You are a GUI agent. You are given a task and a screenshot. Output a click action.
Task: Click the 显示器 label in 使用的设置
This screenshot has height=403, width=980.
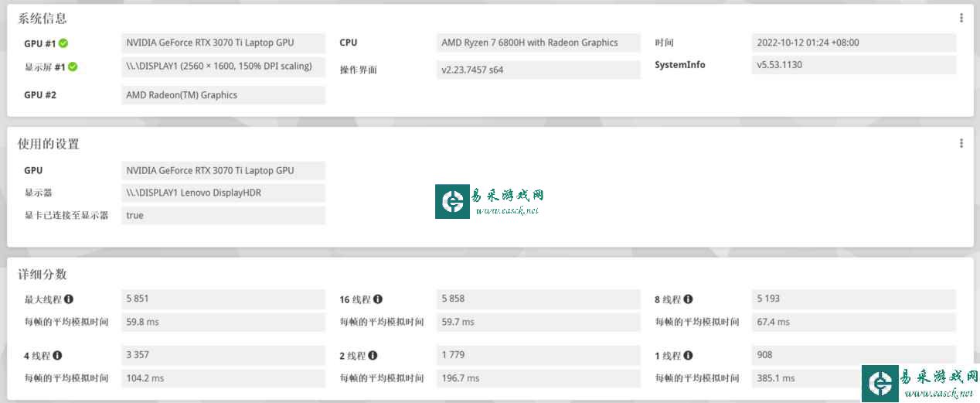pyautogui.click(x=39, y=193)
